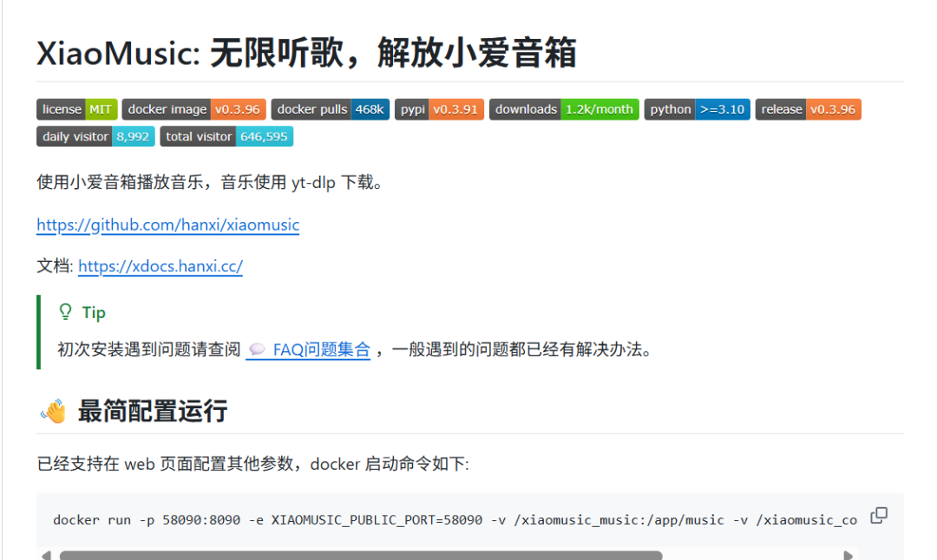937x560 pixels.
Task: Click the code block horizontal scrollbar thumb
Action: [x=361, y=555]
